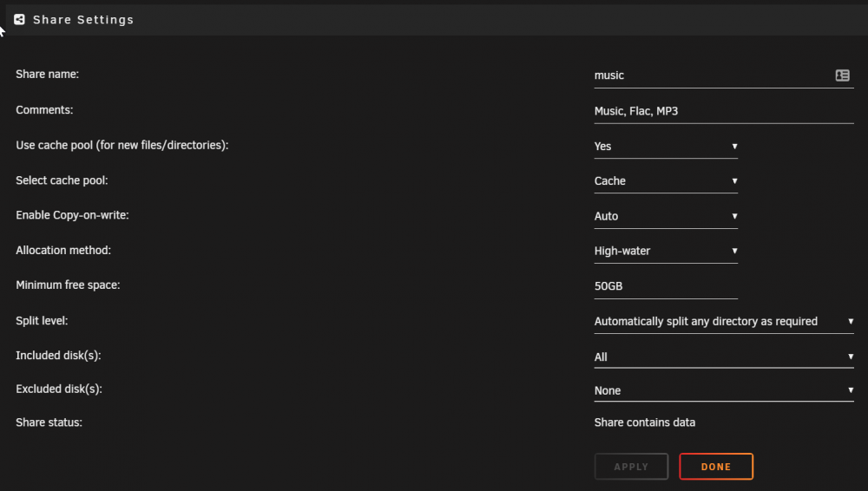This screenshot has height=491, width=868.
Task: Click the Minimum free space: label
Action: (68, 285)
